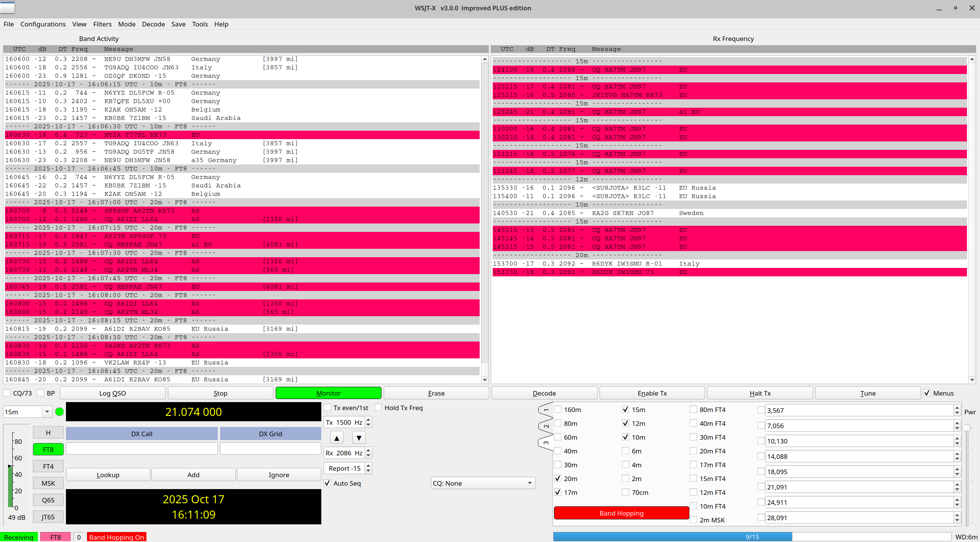Adjust the Pwr slider handle
This screenshot has height=542, width=980.
click(x=967, y=428)
